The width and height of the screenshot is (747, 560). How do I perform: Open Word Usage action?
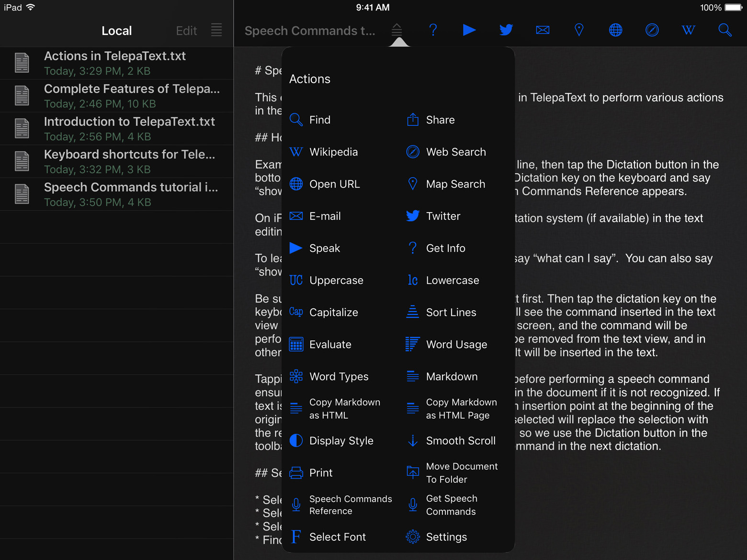tap(446, 344)
